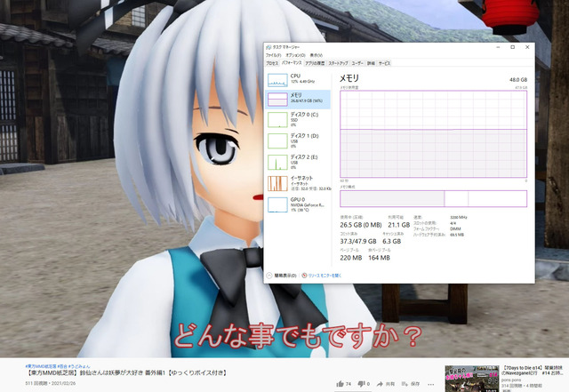Switch to the サービス tab
This screenshot has width=569, height=392.
384,63
